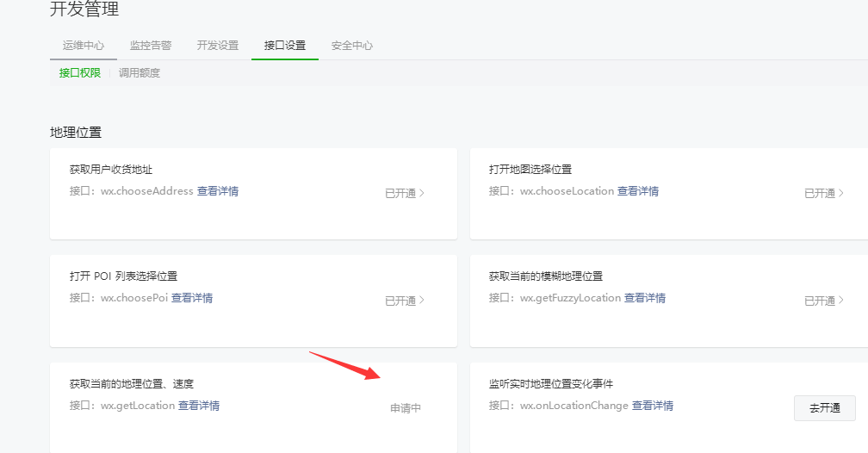The width and height of the screenshot is (868, 453).
Task: Click 查看详情 next to wx.getFuzzyLocation
Action: point(645,298)
